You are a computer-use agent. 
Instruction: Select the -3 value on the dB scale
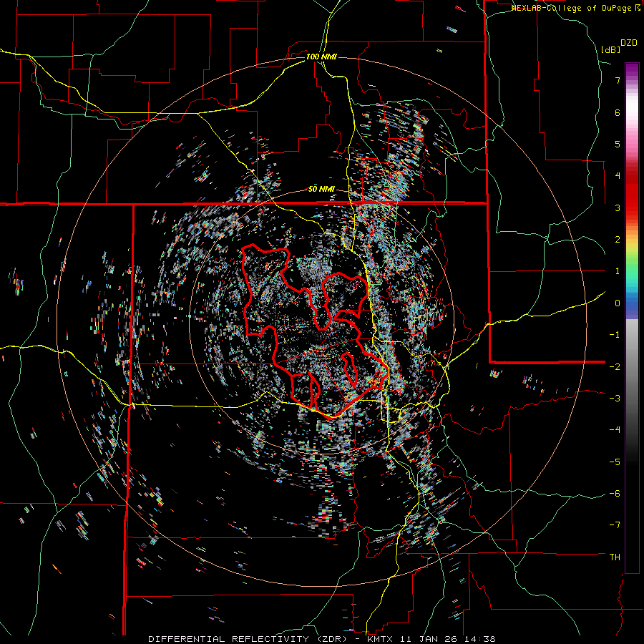615,399
